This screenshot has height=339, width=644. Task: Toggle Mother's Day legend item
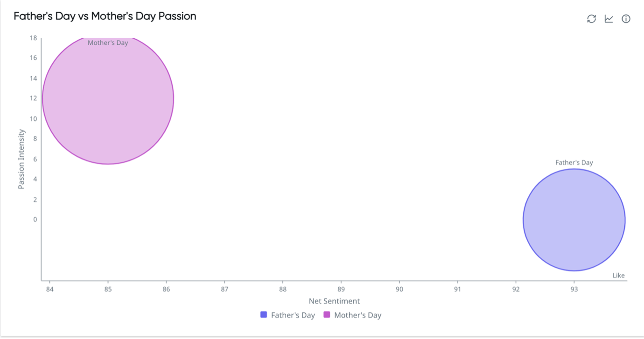[352, 315]
